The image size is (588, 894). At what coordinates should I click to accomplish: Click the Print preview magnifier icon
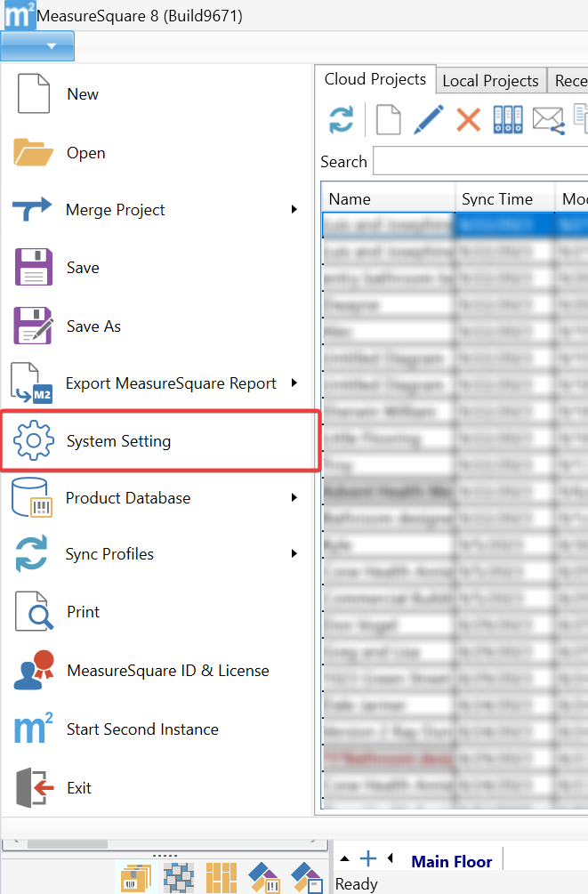[x=34, y=611]
